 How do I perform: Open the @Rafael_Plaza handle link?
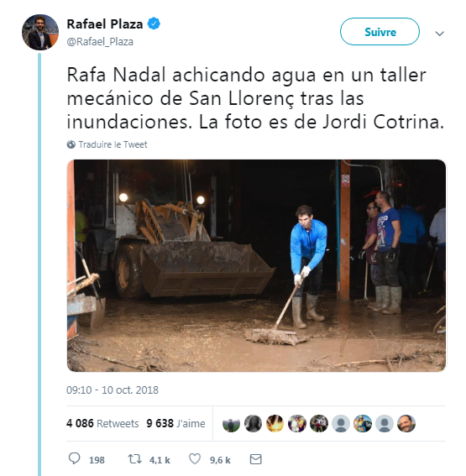pos(100,42)
